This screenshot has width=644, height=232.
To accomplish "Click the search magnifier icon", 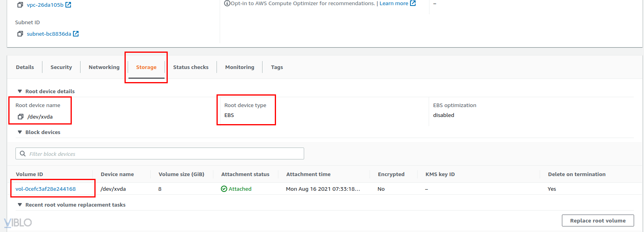I will [x=23, y=154].
